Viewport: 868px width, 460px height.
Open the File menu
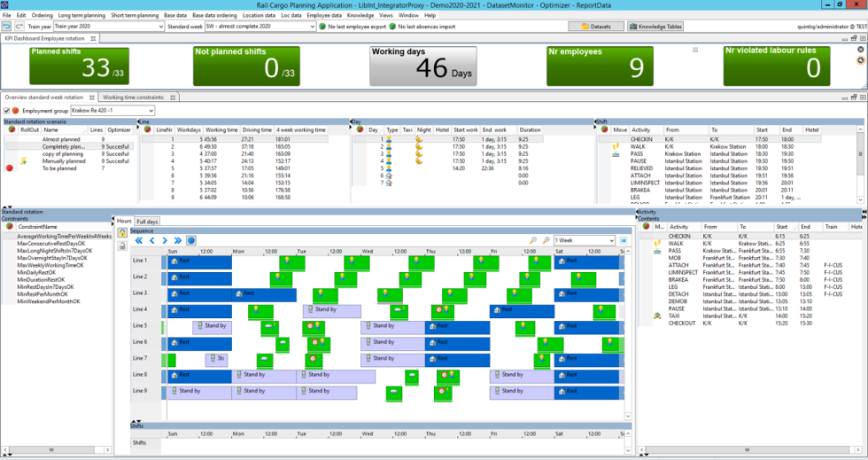pos(7,16)
